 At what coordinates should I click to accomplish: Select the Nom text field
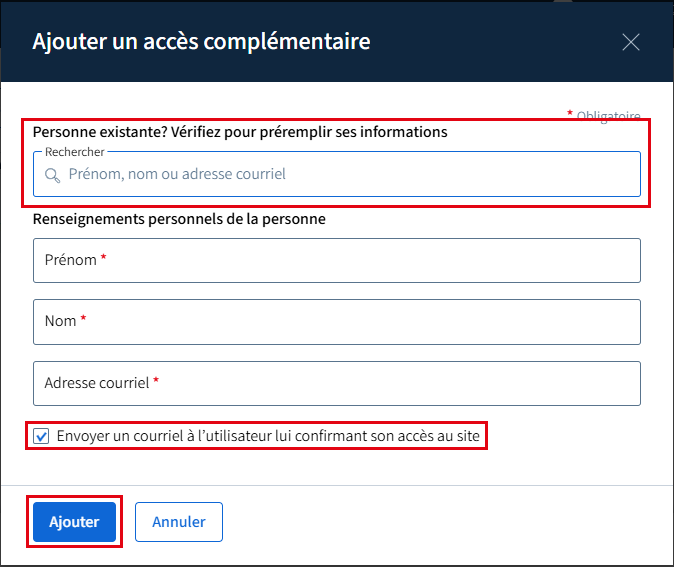[337, 322]
